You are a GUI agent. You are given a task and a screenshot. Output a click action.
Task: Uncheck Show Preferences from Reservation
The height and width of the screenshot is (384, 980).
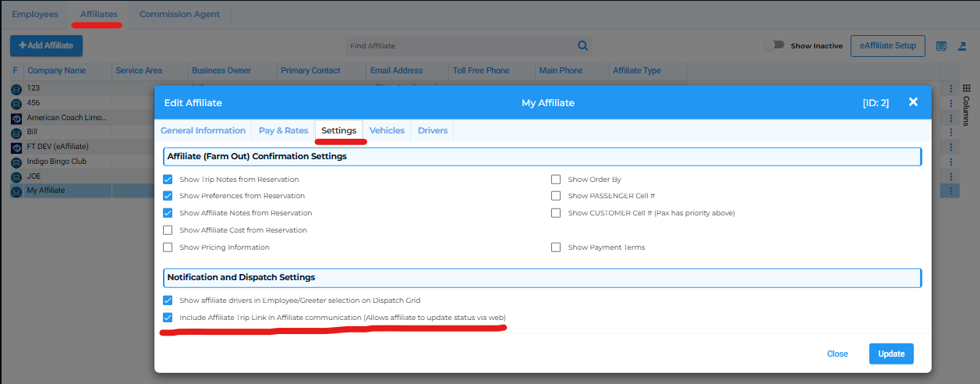(x=168, y=196)
